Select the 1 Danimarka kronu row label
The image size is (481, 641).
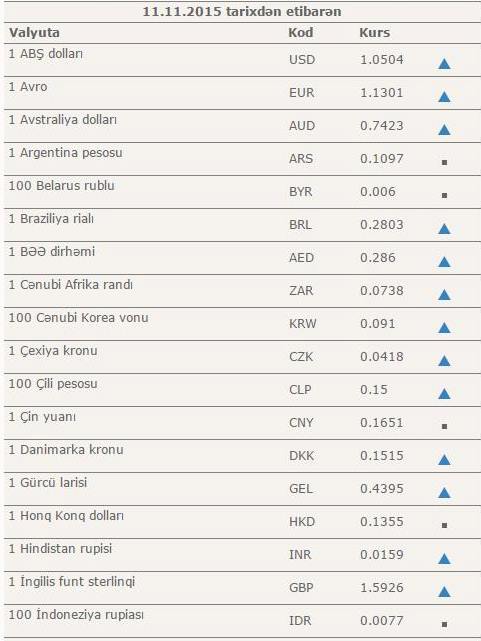coord(66,450)
